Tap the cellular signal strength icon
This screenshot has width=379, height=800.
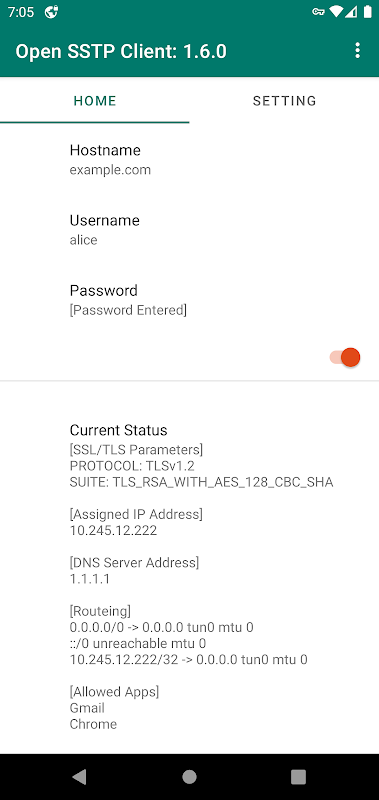352,12
